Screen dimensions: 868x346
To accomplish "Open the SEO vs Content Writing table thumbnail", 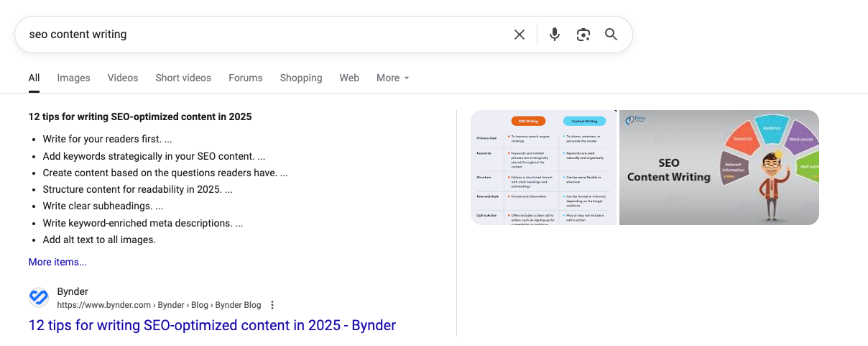I will (543, 168).
